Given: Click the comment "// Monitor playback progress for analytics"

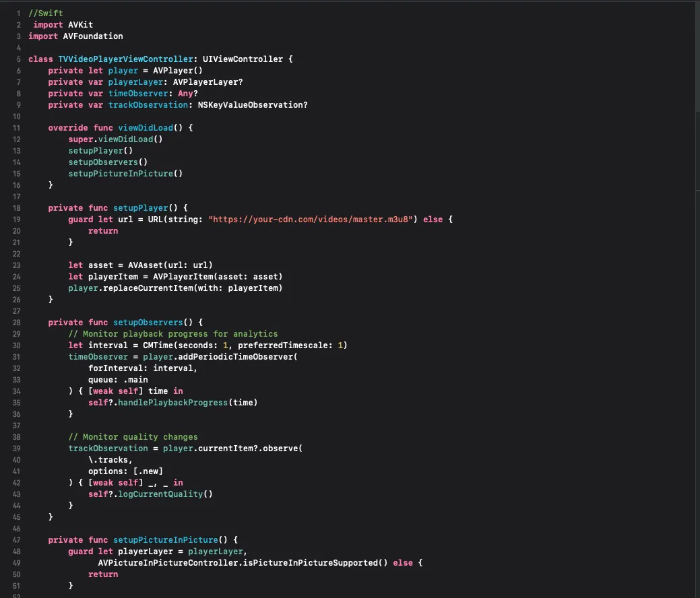Looking at the screenshot, I should point(172,334).
